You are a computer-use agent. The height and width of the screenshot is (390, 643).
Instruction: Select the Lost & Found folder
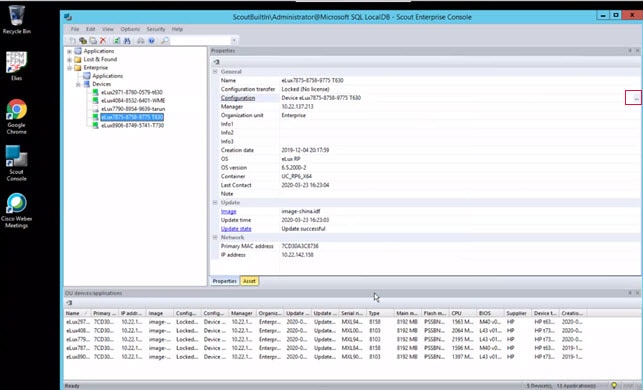tap(100, 59)
